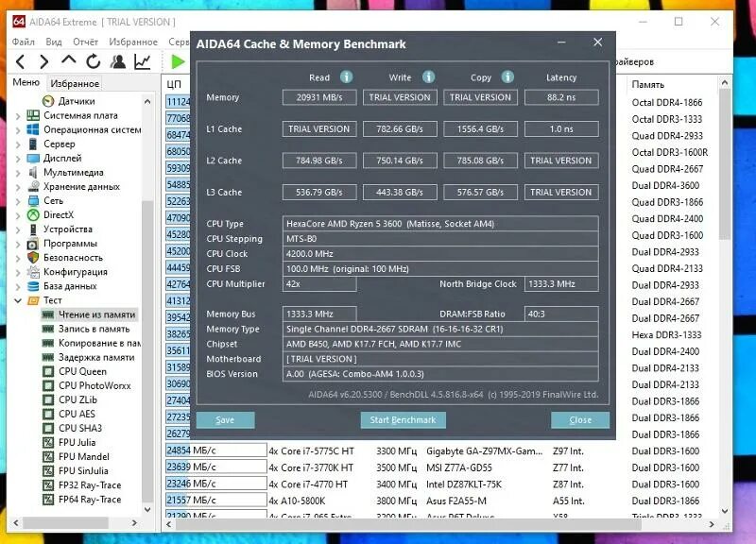
Task: Click the Мультимедиа speaker icon
Action: click(33, 172)
